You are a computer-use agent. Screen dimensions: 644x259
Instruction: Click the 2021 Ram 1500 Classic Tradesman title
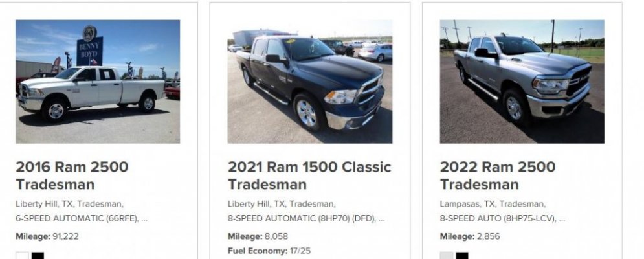coord(309,175)
